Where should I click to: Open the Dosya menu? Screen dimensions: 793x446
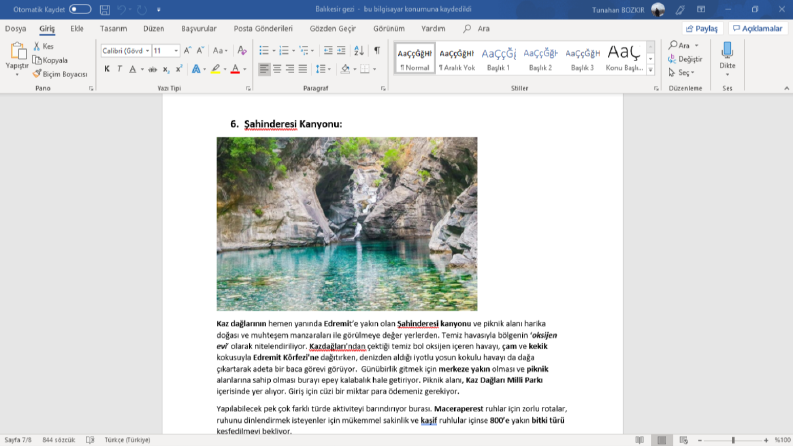point(16,28)
